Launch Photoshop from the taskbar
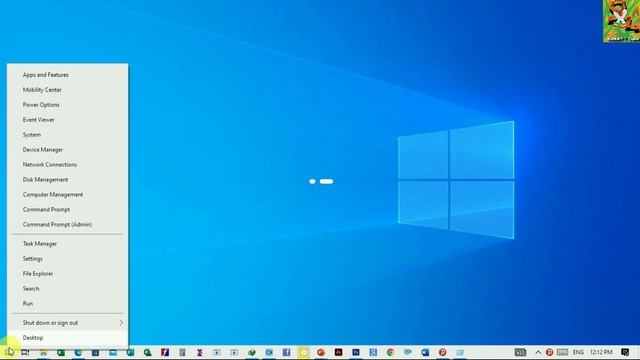The height and width of the screenshot is (360, 640). pos(356,352)
